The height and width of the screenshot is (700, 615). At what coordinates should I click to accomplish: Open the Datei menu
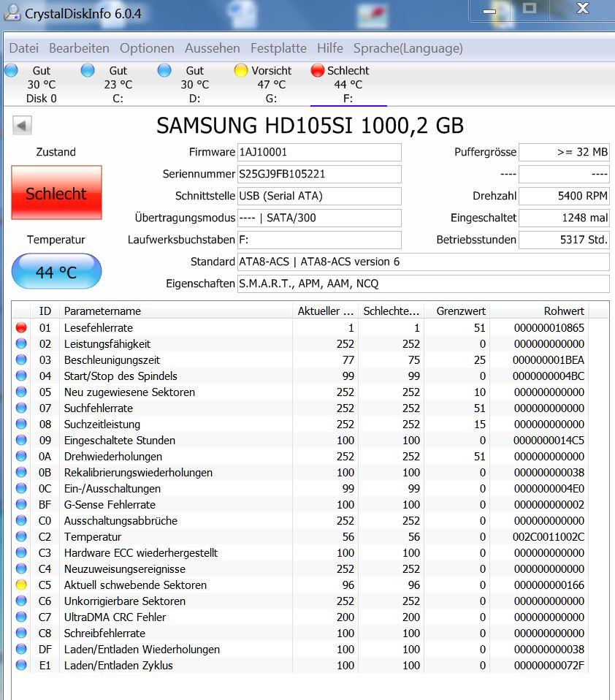point(23,48)
